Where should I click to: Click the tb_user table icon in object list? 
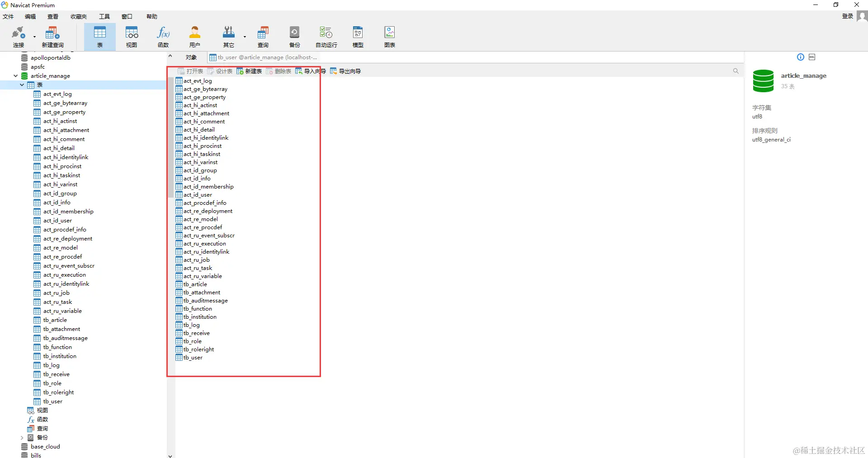pos(179,358)
